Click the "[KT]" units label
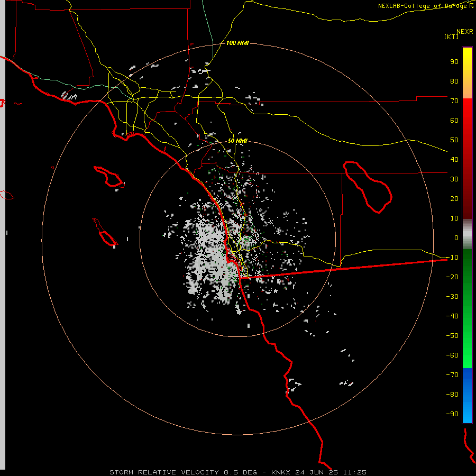The width and height of the screenshot is (476, 476). click(x=452, y=36)
